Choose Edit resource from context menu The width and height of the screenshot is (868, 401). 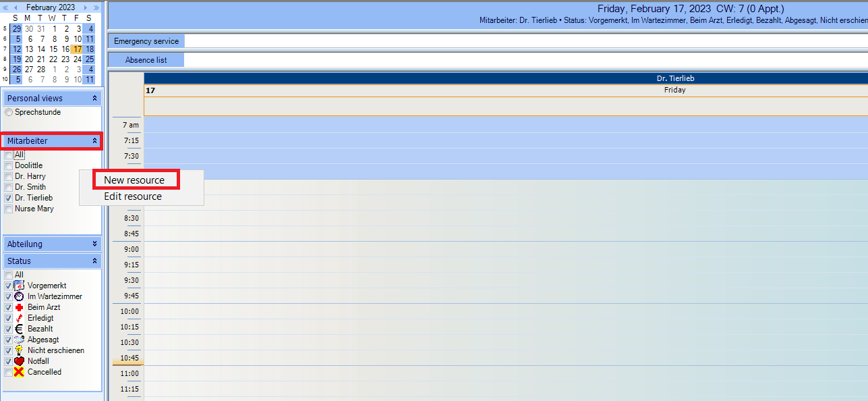tap(133, 196)
